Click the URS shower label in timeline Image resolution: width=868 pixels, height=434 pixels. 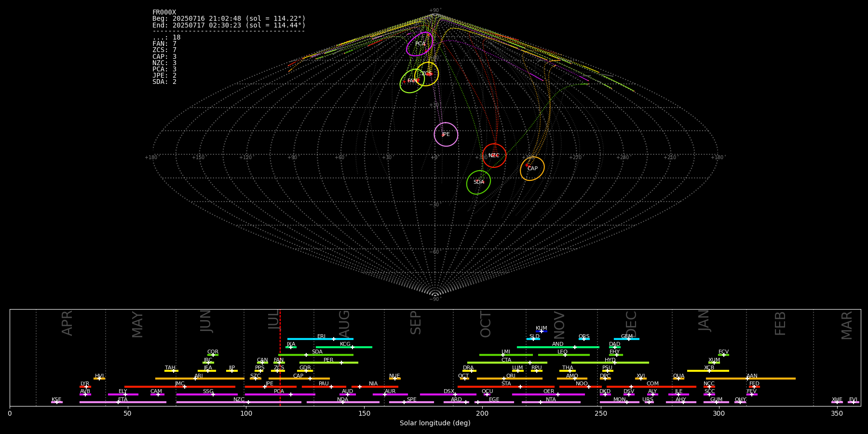(648, 399)
